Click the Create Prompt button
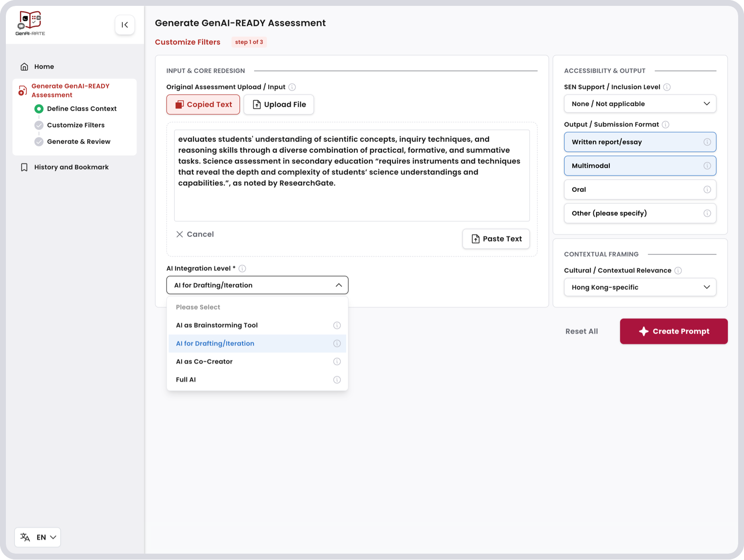The image size is (744, 560). [674, 331]
